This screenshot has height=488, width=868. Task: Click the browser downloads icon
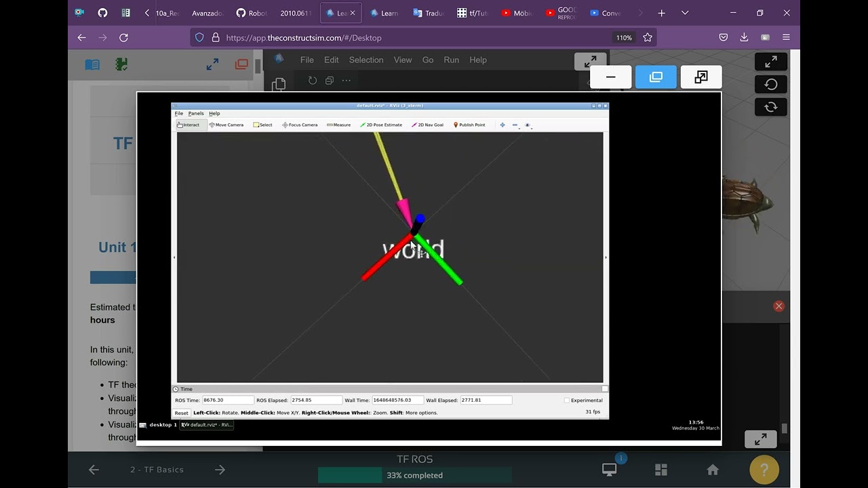745,38
